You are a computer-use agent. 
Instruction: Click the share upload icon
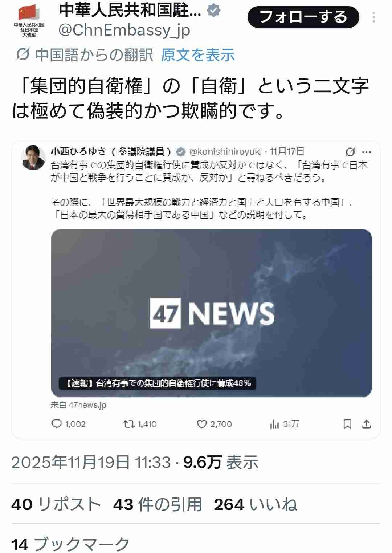point(367,424)
